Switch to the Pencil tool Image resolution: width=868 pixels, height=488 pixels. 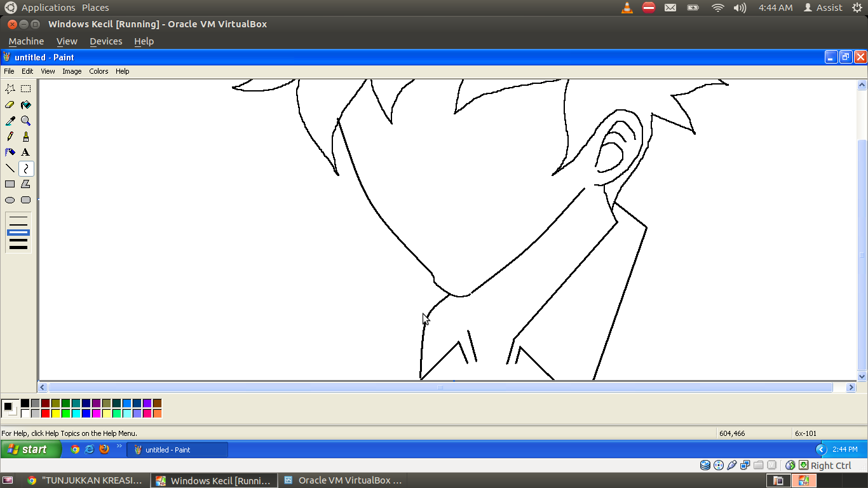10,137
